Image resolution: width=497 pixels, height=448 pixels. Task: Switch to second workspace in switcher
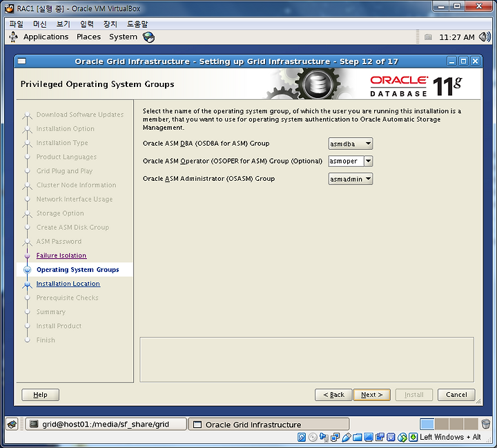click(x=442, y=424)
